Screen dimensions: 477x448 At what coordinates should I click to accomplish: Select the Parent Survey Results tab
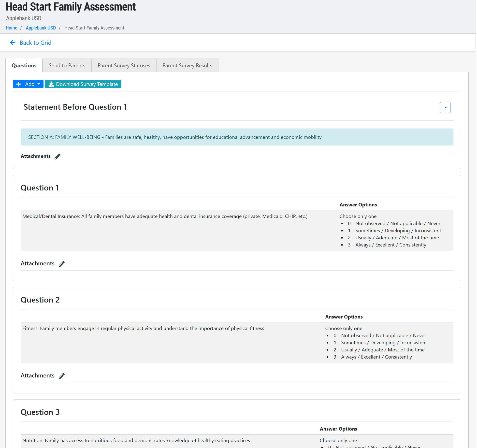[187, 66]
